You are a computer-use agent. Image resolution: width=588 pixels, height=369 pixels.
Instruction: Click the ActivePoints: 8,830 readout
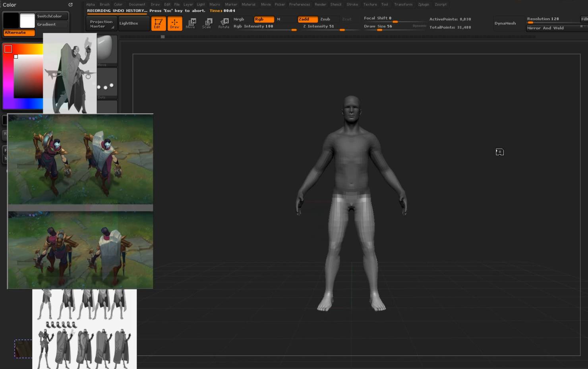pos(450,19)
